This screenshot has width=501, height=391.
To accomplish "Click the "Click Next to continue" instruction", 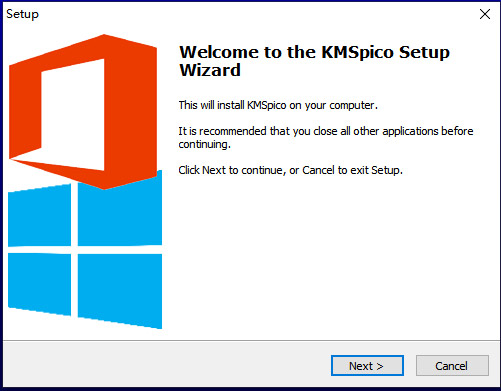I will pyautogui.click(x=290, y=170).
